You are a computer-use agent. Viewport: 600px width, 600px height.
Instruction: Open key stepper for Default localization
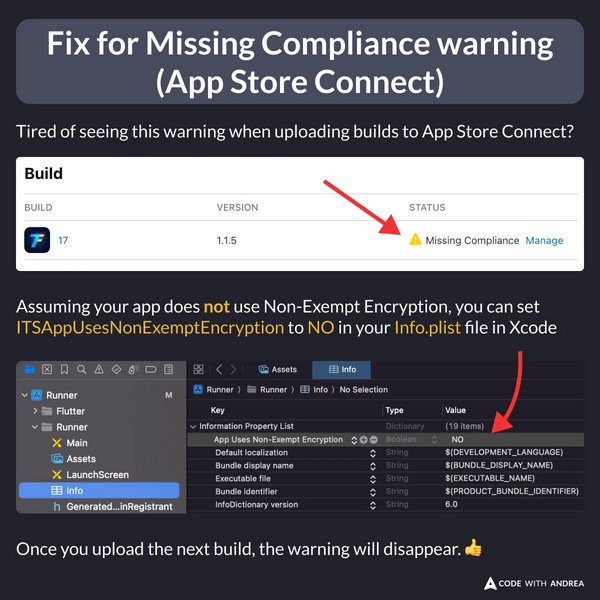point(373,453)
